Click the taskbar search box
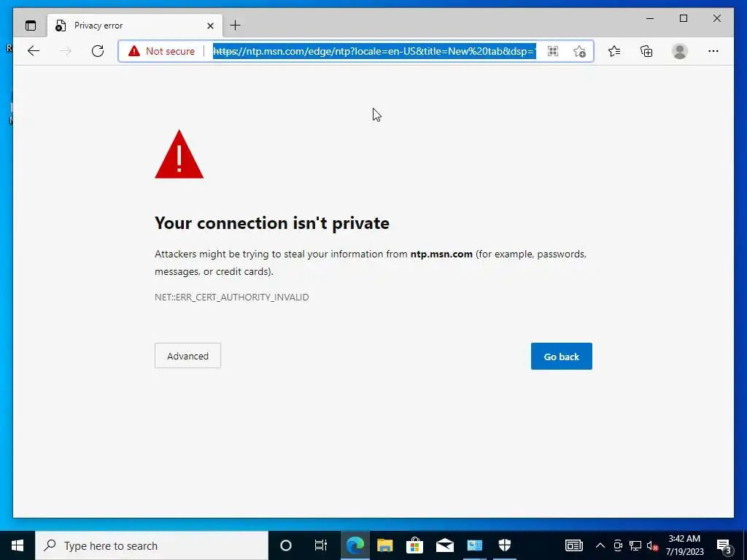 click(x=152, y=545)
